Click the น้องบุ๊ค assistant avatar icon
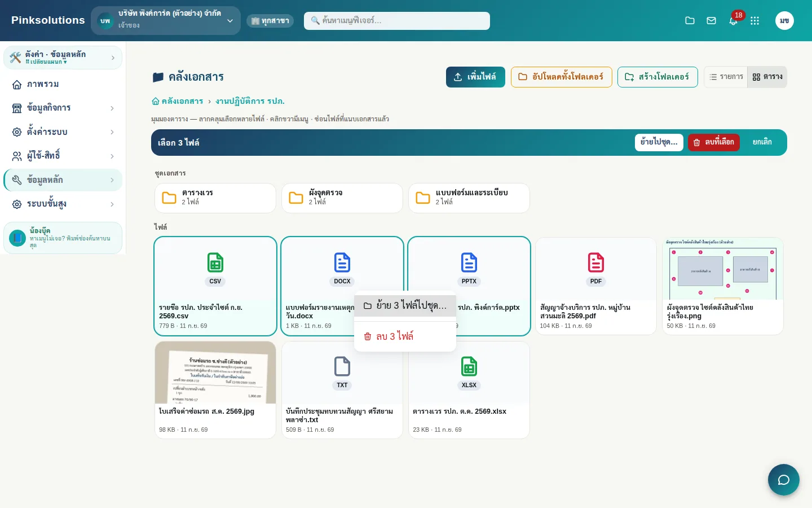 (18, 238)
